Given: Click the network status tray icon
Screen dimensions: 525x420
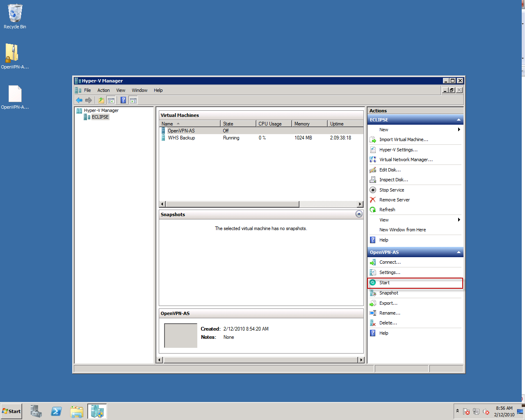Looking at the screenshot, I should click(x=476, y=411).
